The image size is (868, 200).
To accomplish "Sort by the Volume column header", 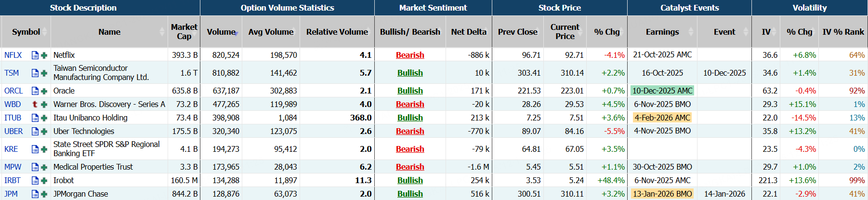I will [222, 32].
